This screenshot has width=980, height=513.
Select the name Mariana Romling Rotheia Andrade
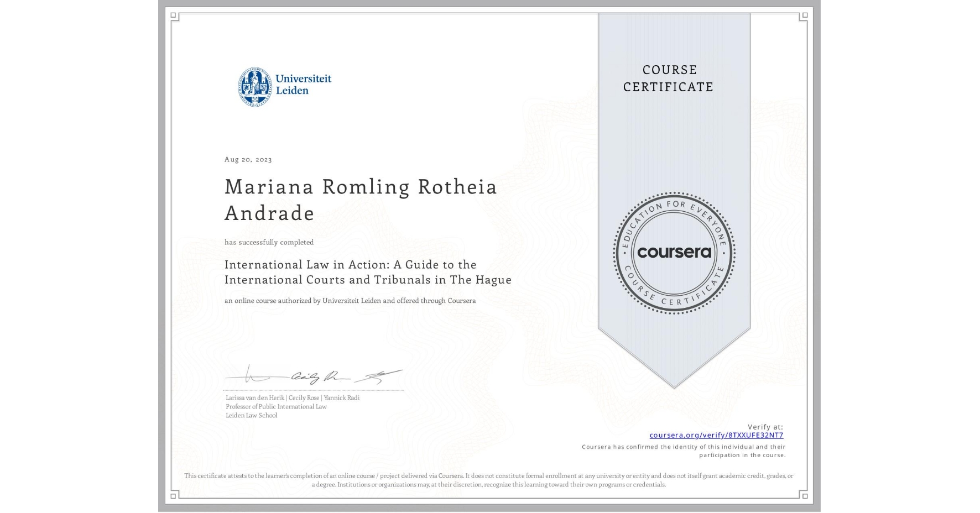coord(358,199)
